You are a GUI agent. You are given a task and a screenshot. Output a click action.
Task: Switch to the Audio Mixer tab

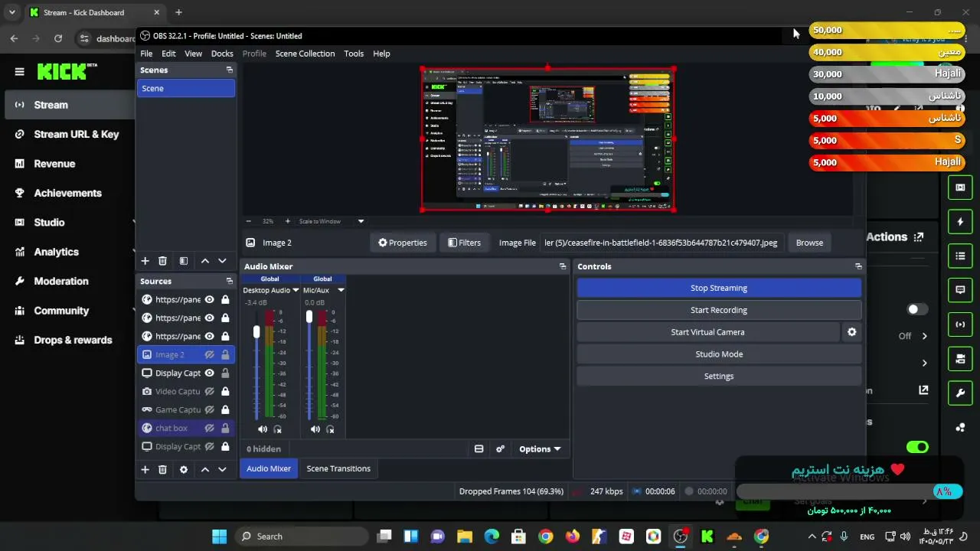(x=269, y=469)
